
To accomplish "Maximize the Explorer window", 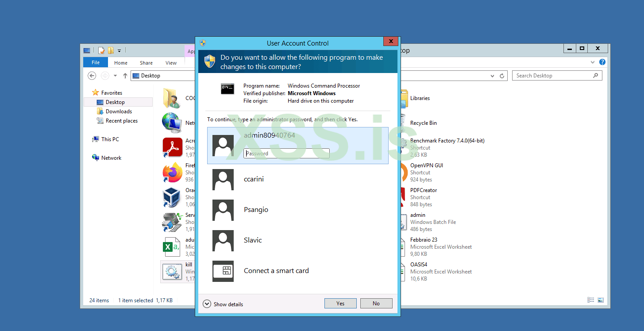I will pyautogui.click(x=582, y=49).
